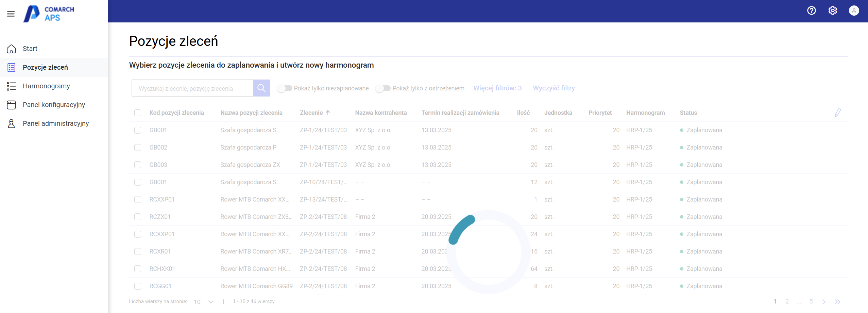Click the sort arrow beside Zlecenie

pyautogui.click(x=328, y=112)
